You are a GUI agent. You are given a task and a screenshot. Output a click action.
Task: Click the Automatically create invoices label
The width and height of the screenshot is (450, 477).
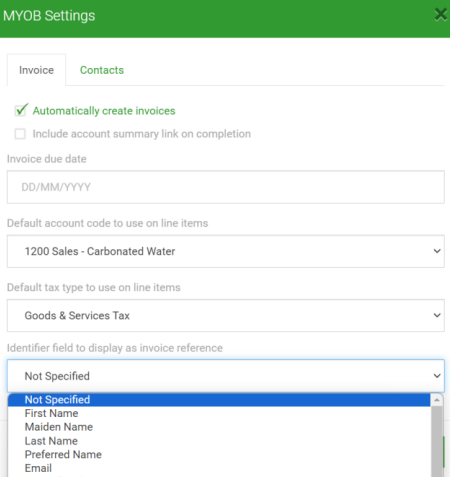tap(104, 111)
